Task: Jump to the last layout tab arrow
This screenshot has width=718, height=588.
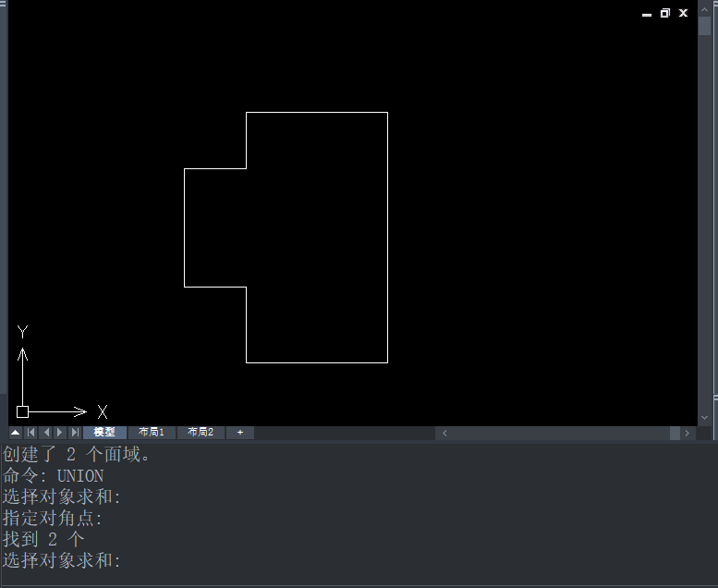Action: click(75, 432)
